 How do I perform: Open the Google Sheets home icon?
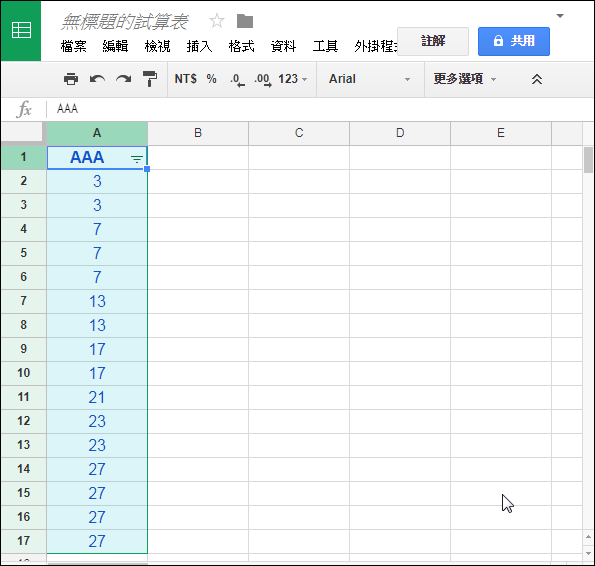(21, 31)
